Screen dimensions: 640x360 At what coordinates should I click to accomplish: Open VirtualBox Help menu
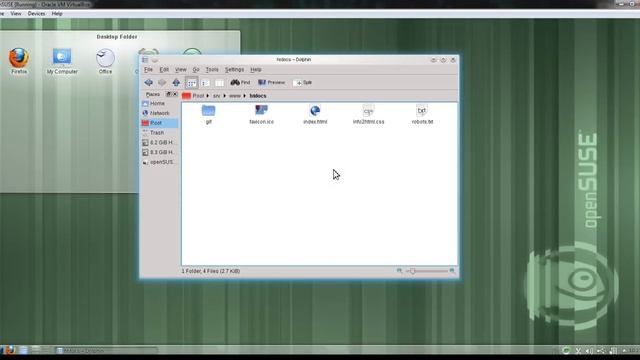pyautogui.click(x=57, y=14)
